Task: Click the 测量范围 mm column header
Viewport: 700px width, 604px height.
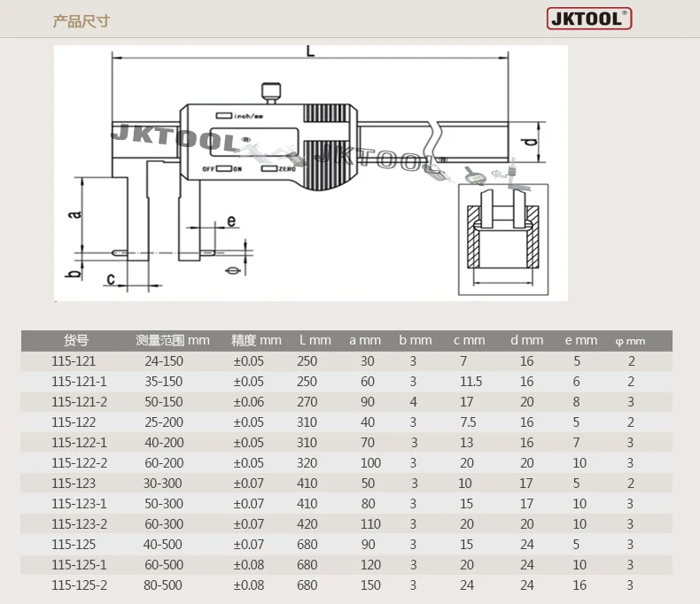Action: (x=173, y=340)
